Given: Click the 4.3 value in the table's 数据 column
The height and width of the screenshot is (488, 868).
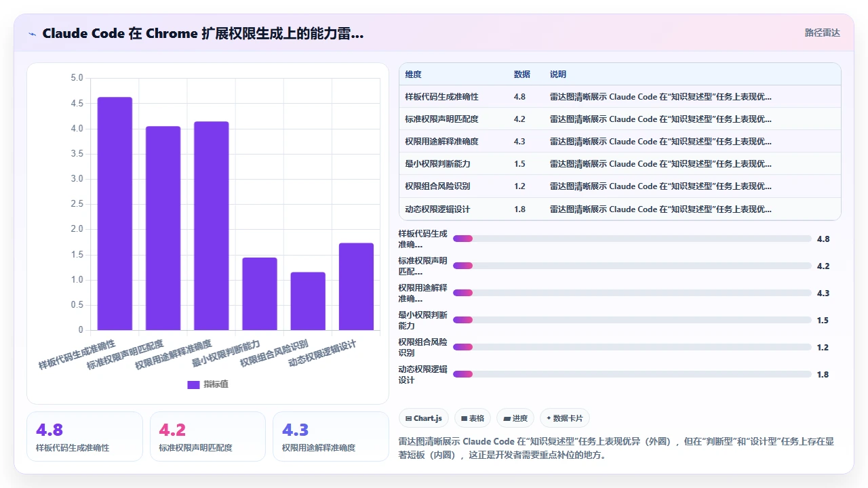Looking at the screenshot, I should pos(519,141).
